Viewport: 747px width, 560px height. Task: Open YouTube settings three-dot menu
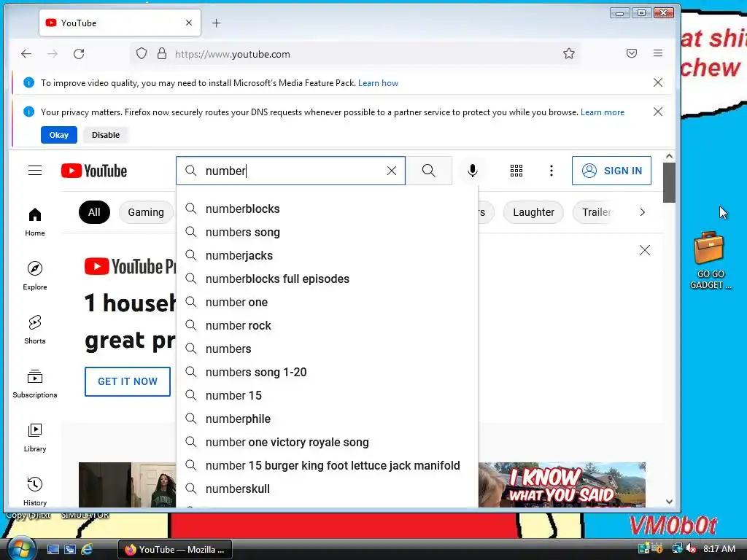coord(551,171)
